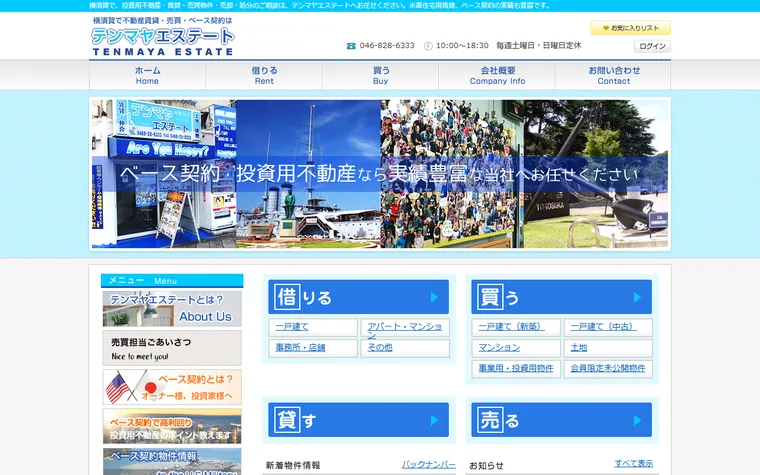This screenshot has height=475, width=760.
Task: Click the arrow on the 売る button
Action: coord(637,420)
